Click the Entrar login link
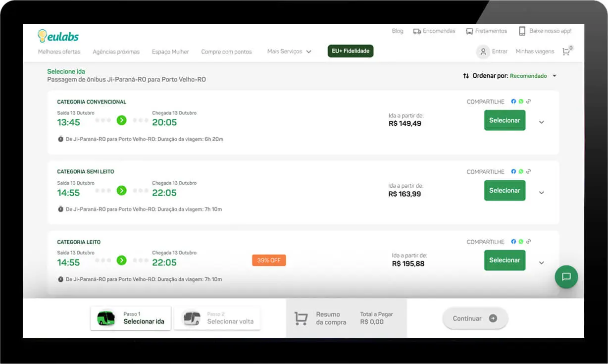608x364 pixels. point(500,52)
